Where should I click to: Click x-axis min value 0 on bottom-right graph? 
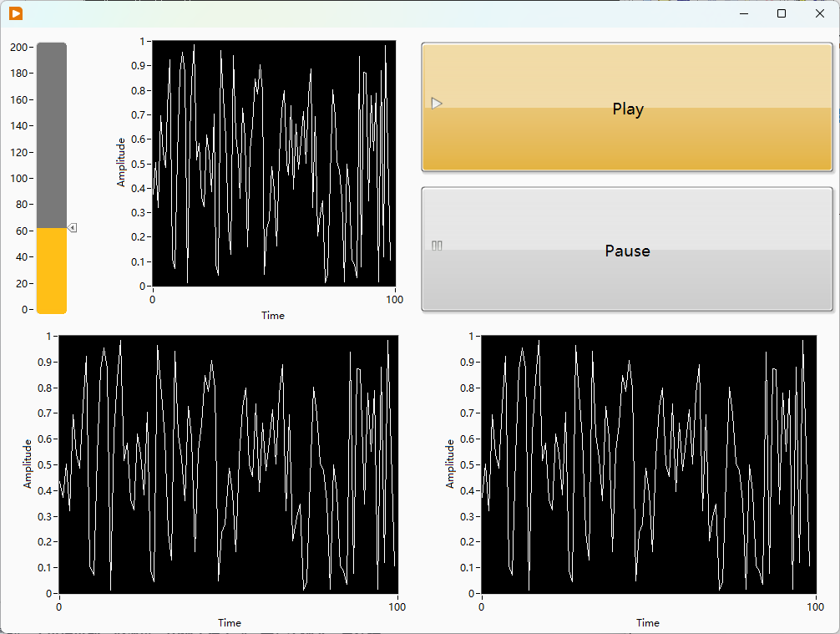[481, 606]
